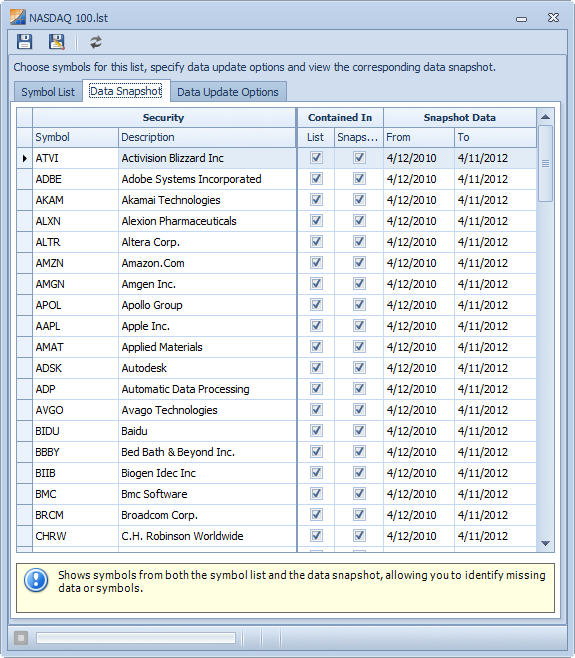Click the blue info icon in help panel

(x=36, y=580)
